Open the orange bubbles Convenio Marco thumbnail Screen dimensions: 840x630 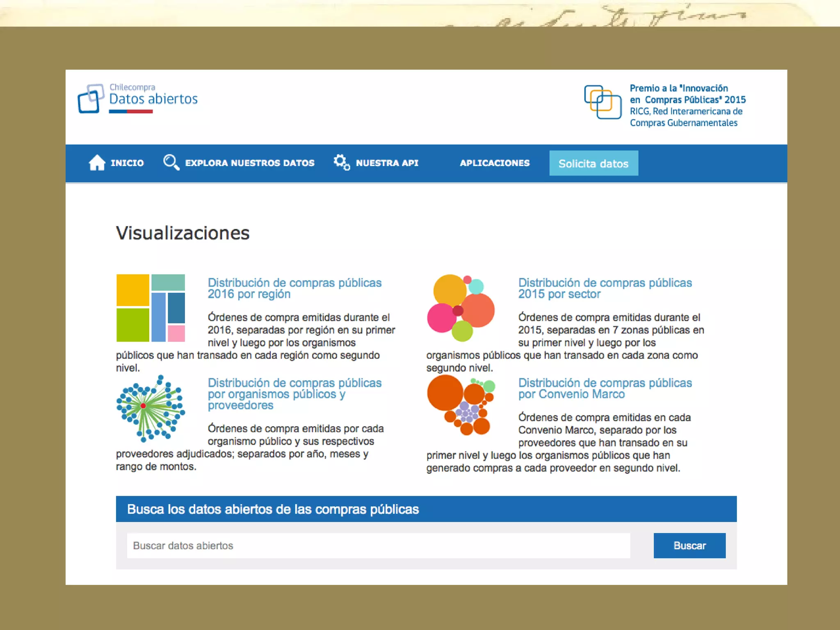pos(461,405)
